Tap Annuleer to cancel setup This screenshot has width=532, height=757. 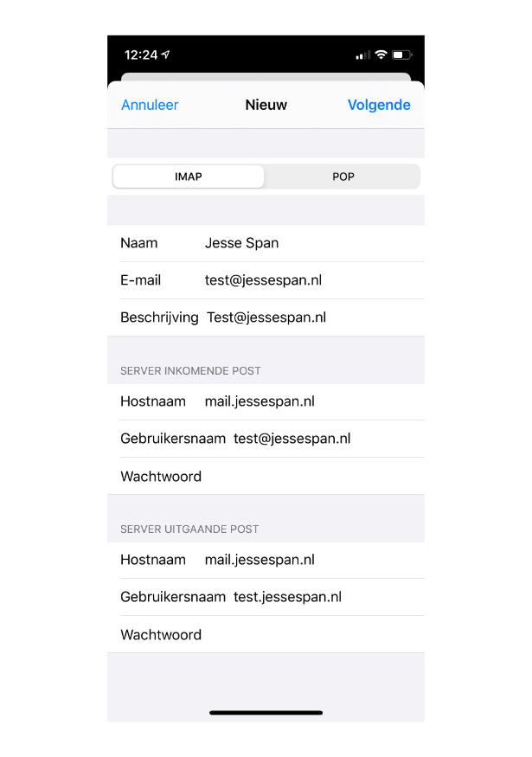coord(150,105)
